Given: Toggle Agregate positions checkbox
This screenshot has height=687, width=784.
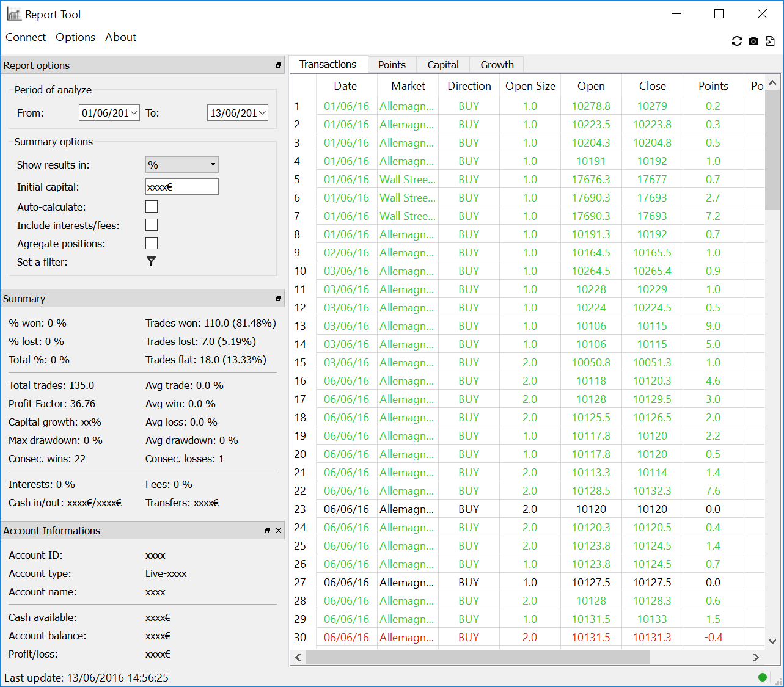Looking at the screenshot, I should coord(152,243).
